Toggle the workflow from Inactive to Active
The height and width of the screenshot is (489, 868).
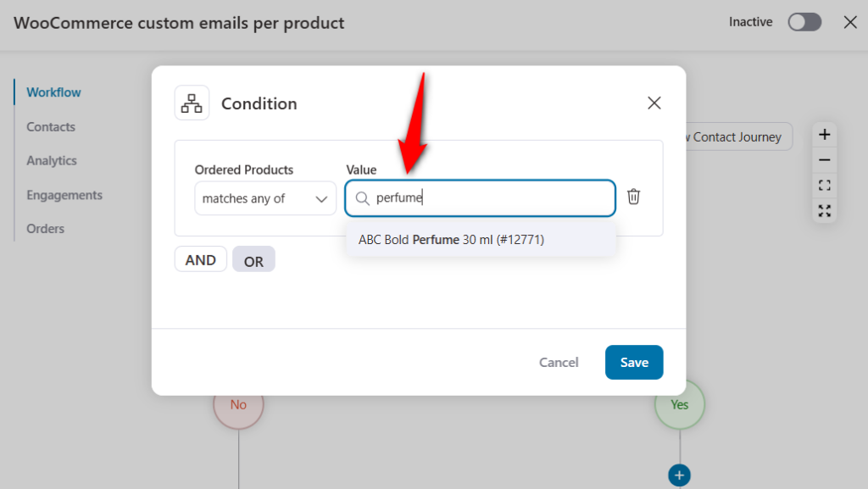[x=804, y=22]
